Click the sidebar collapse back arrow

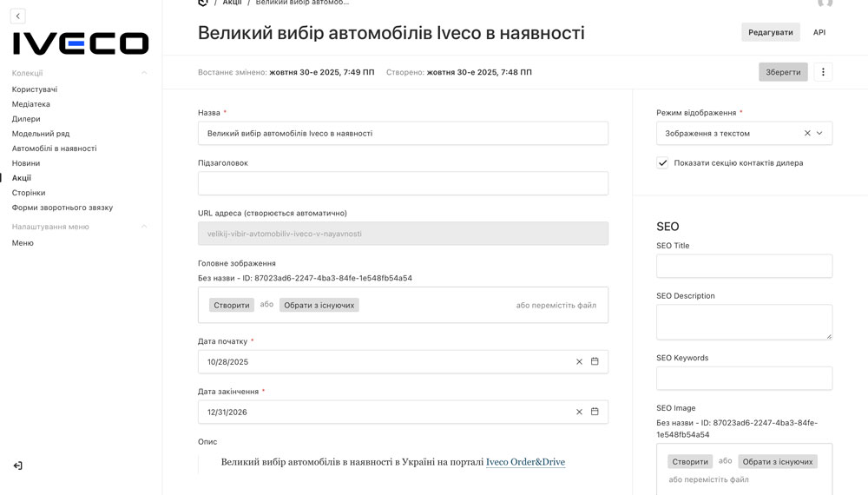(18, 16)
